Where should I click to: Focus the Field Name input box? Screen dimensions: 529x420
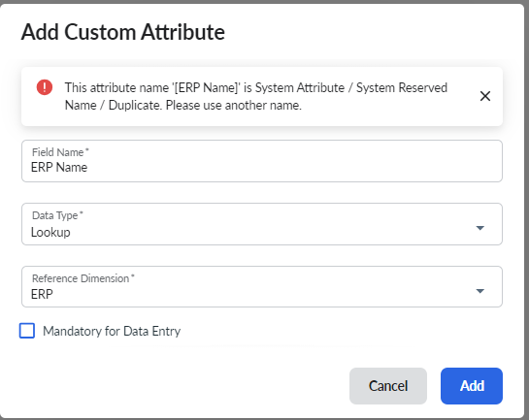tap(262, 161)
